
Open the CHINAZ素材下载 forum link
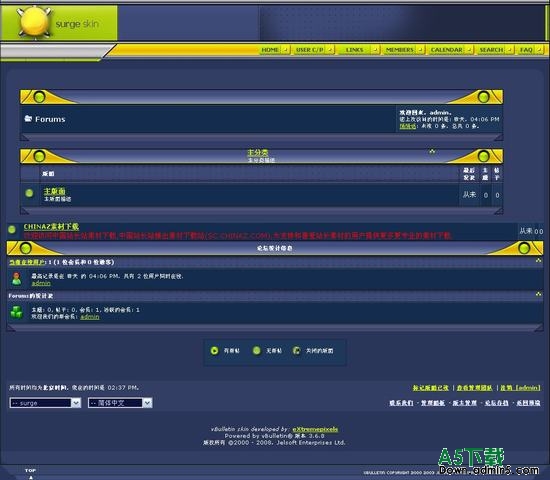[x=51, y=227]
